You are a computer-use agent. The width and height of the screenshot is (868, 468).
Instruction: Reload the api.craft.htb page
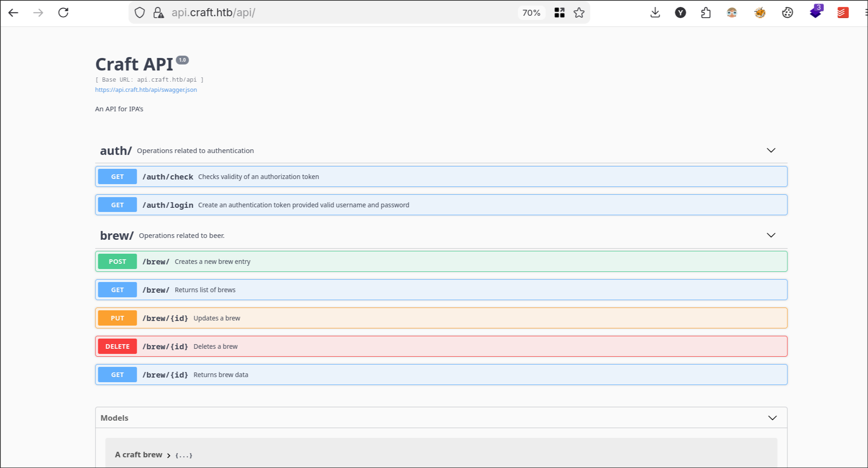(x=63, y=13)
